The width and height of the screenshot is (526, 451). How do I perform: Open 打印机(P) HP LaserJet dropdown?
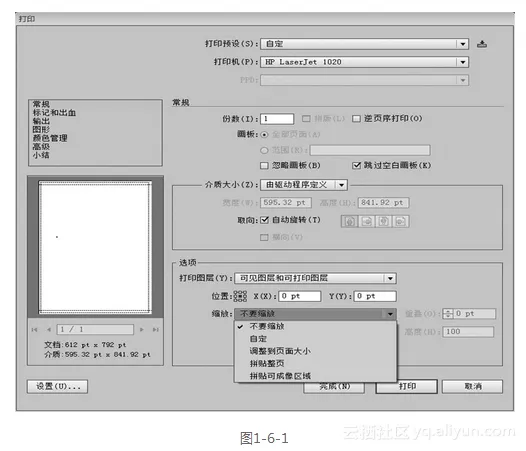[365, 62]
